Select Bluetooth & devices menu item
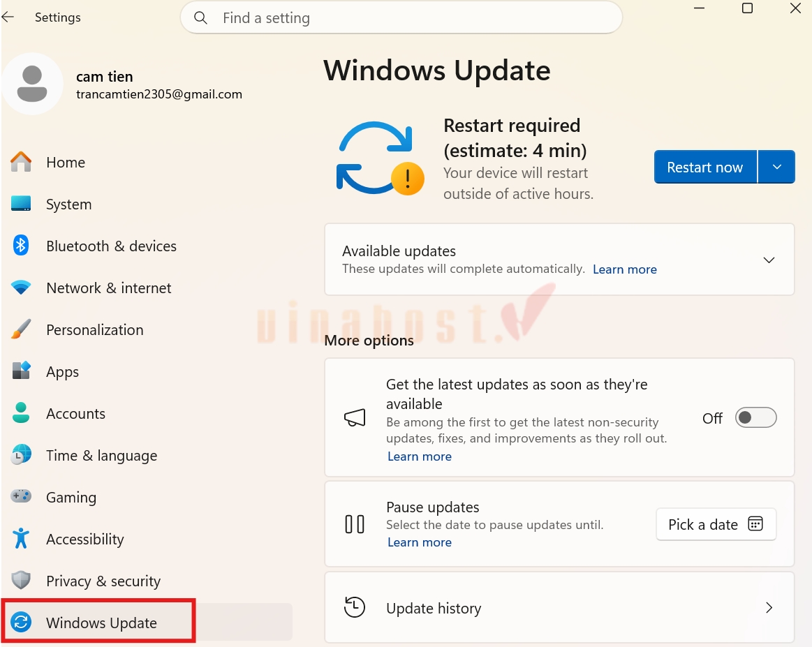This screenshot has width=812, height=647. point(111,246)
